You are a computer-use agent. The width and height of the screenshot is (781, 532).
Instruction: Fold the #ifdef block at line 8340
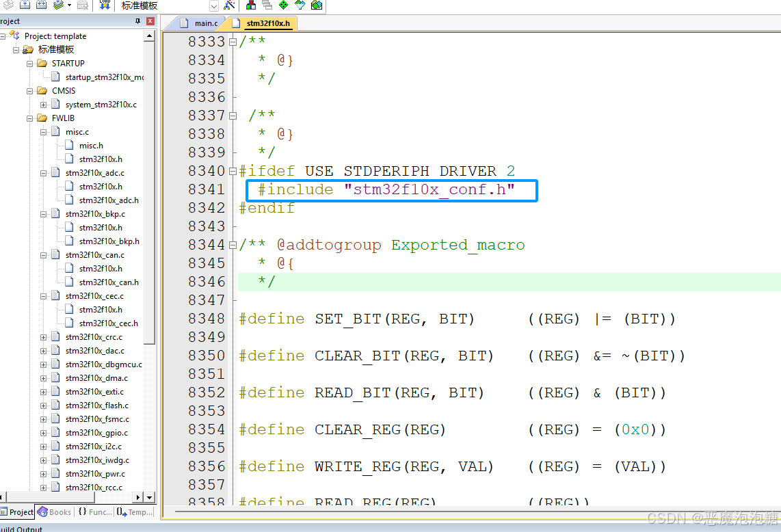[233, 171]
